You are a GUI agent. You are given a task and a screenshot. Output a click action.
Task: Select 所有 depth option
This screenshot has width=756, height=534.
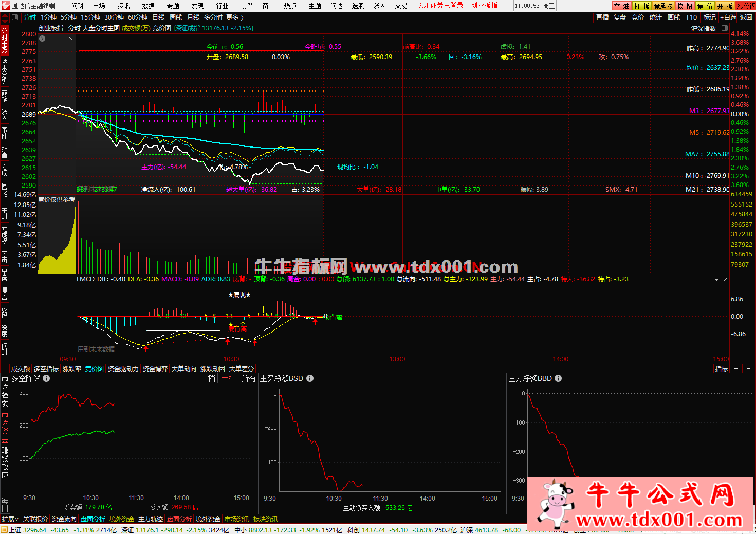coord(249,378)
